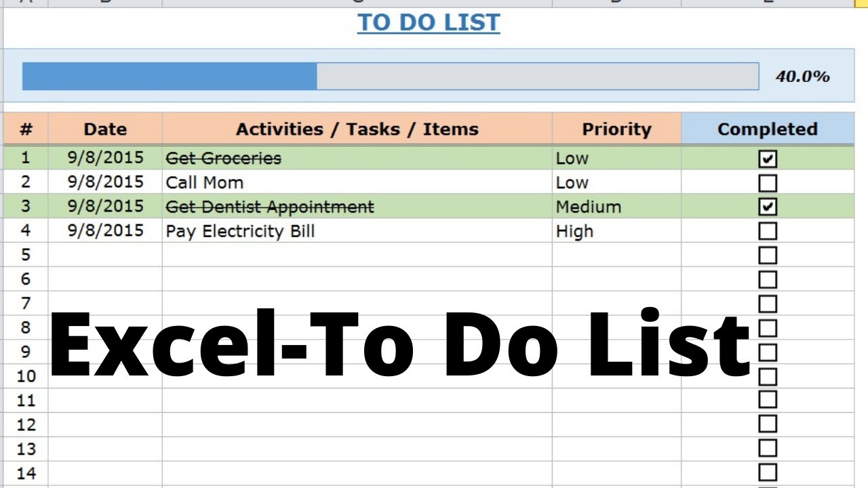
Task: Select the Call Mom task cell
Action: [x=357, y=182]
